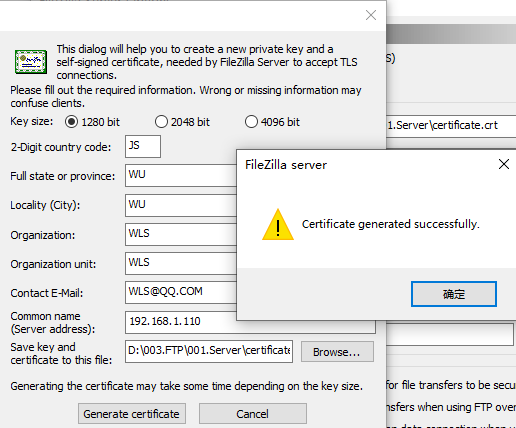The image size is (516, 428).
Task: Close the certificate generator dialog
Action: (371, 15)
